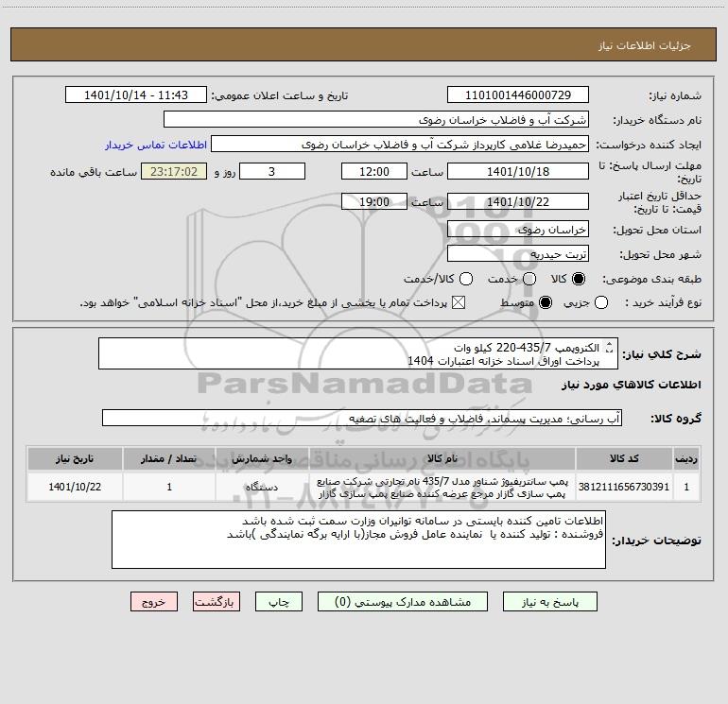Click the price validity date 1401/10/22 field

[518, 202]
